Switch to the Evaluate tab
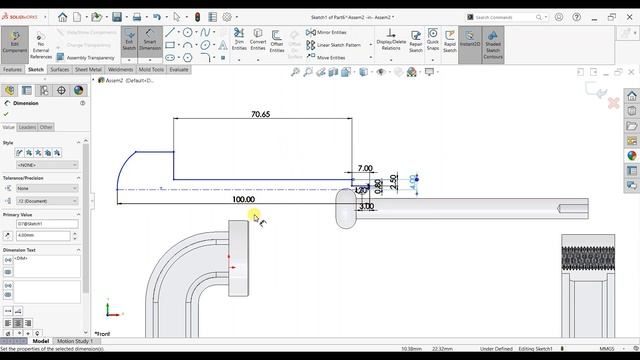 click(179, 69)
